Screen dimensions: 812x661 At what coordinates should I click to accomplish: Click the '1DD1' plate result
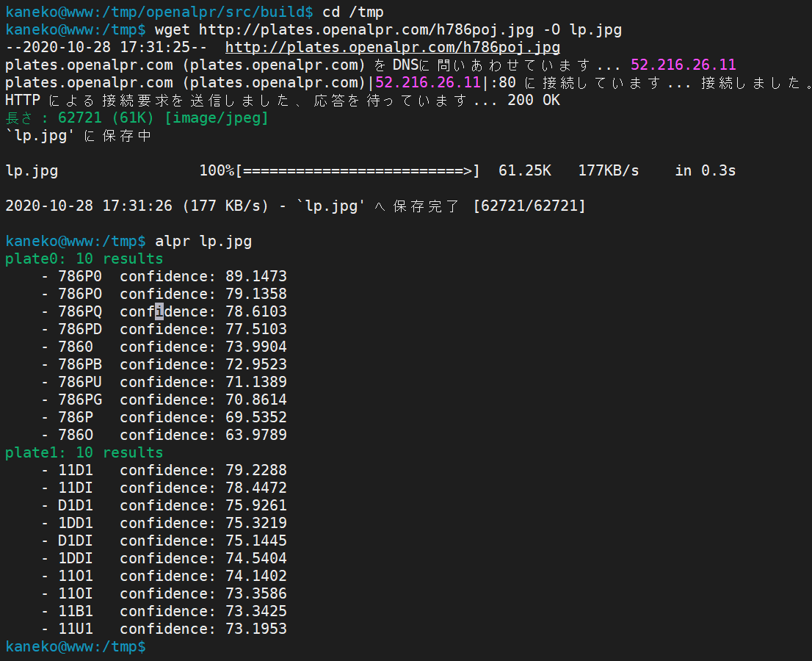(76, 523)
